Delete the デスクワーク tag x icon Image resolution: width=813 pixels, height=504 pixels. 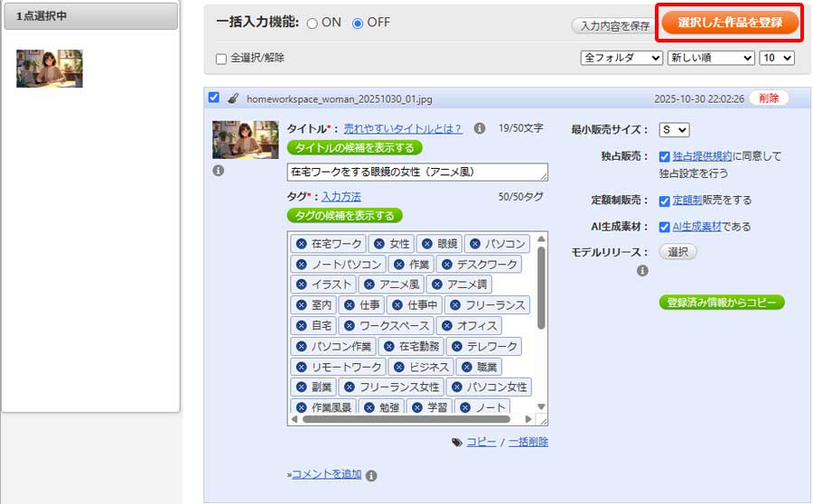[x=447, y=265]
